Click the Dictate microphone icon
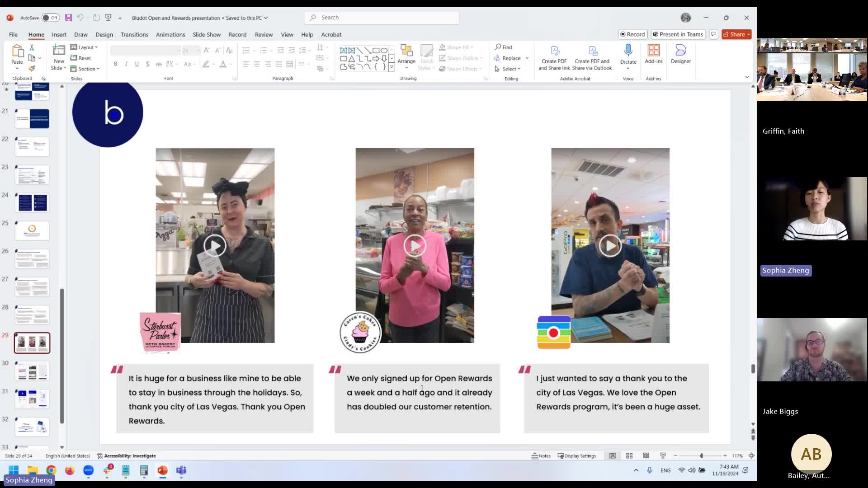Viewport: 868px width, 488px height. tap(628, 50)
